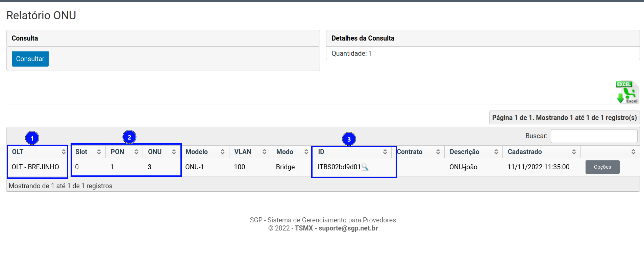Click into the Buscar search field
The width and height of the screenshot is (644, 268).
point(594,136)
